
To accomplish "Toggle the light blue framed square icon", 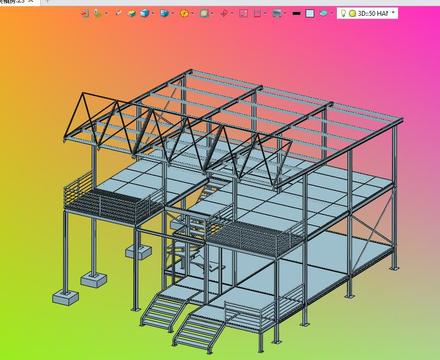I will 310,14.
